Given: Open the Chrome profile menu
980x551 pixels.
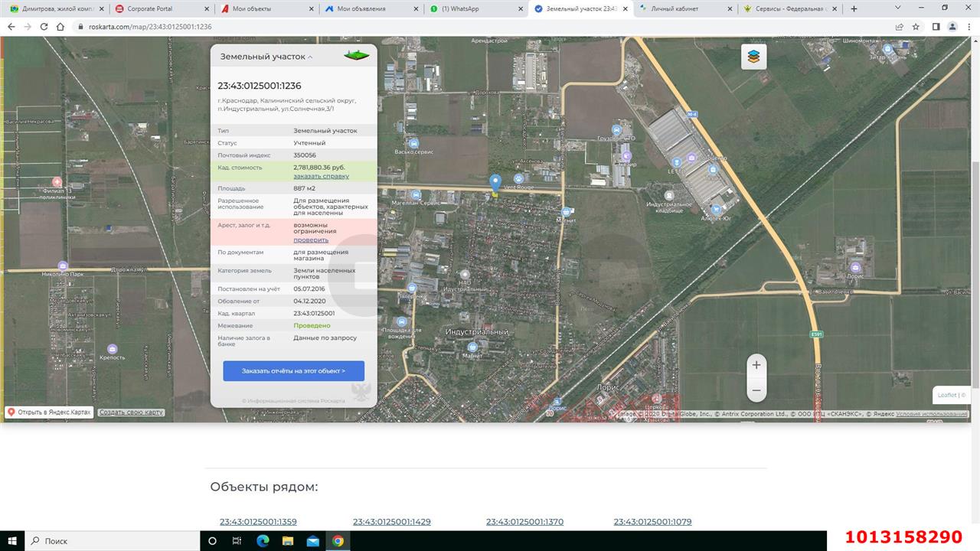Looking at the screenshot, I should (952, 26).
